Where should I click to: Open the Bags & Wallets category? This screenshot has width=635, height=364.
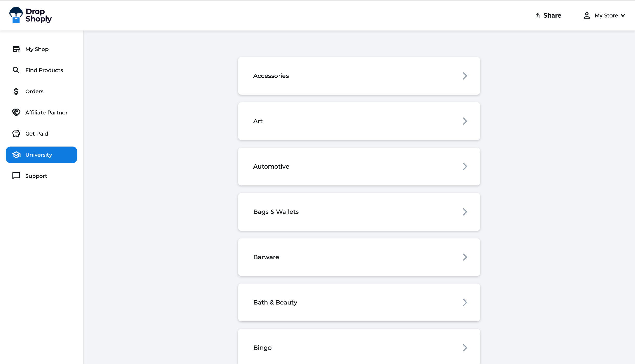pyautogui.click(x=359, y=212)
